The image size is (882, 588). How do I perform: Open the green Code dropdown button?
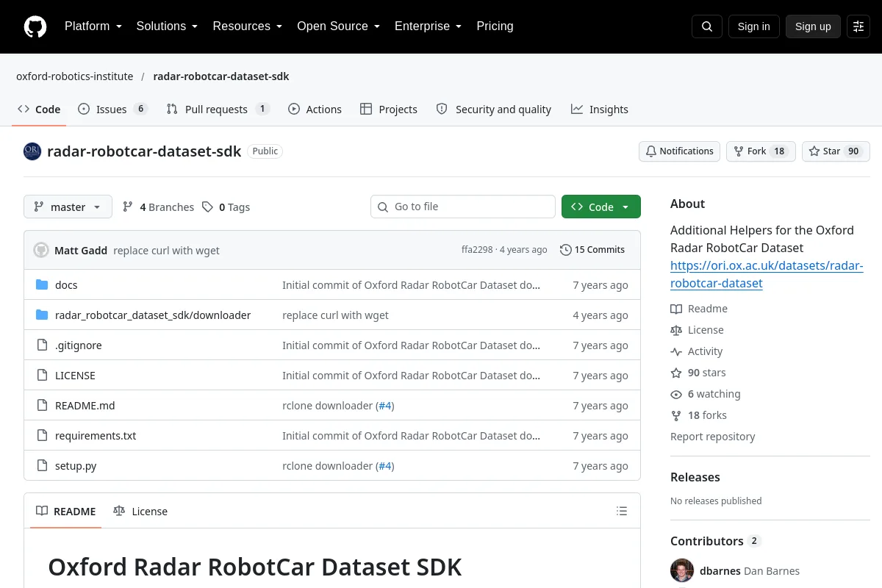(601, 207)
